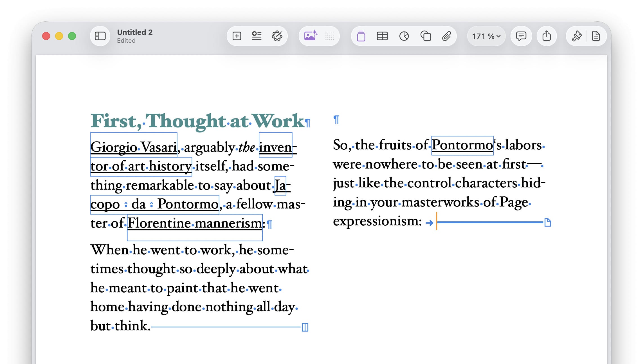Toggle the sidebar view button
643x364 pixels.
point(100,36)
